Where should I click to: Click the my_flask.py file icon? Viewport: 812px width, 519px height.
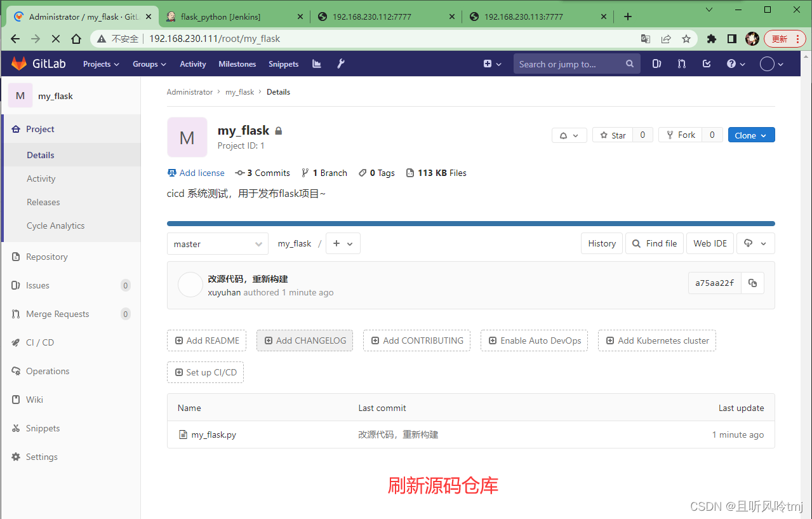(x=183, y=435)
